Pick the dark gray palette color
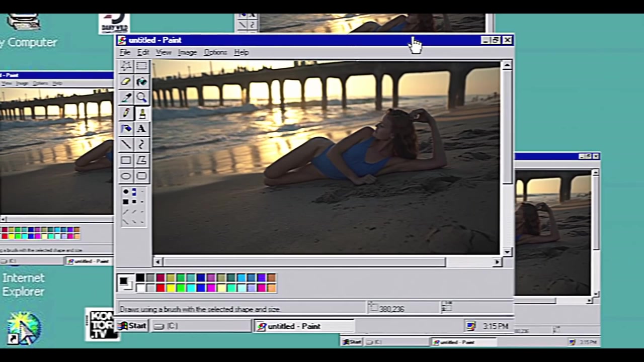Viewport: 644px width, 362px height. coord(150,278)
